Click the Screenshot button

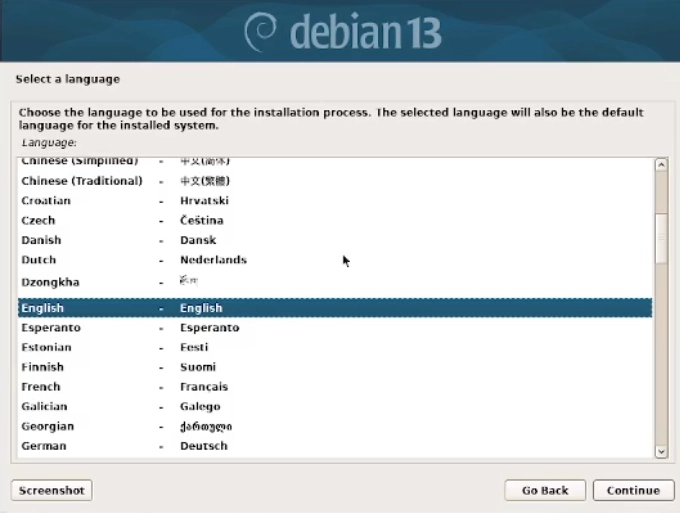point(52,490)
